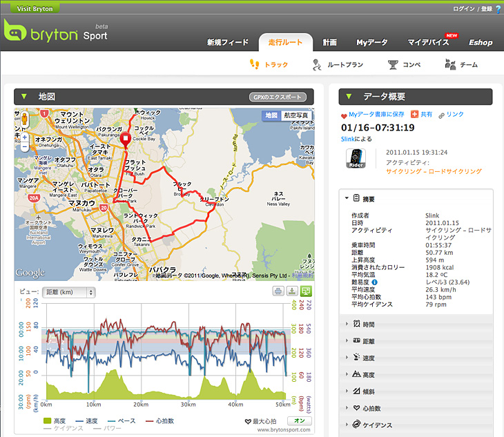
Task: Zoom in the map with plus button
Action: (24, 137)
